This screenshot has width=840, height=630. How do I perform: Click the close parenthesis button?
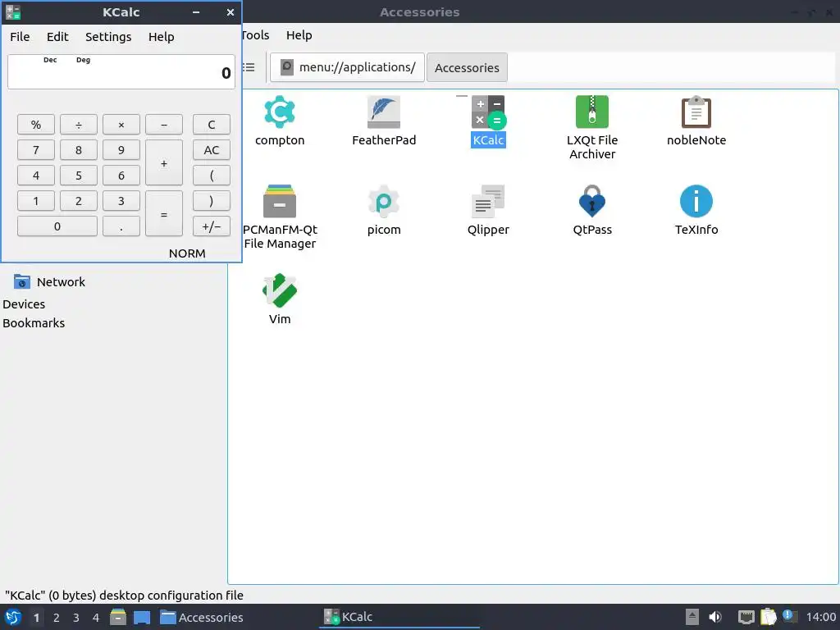[212, 201]
